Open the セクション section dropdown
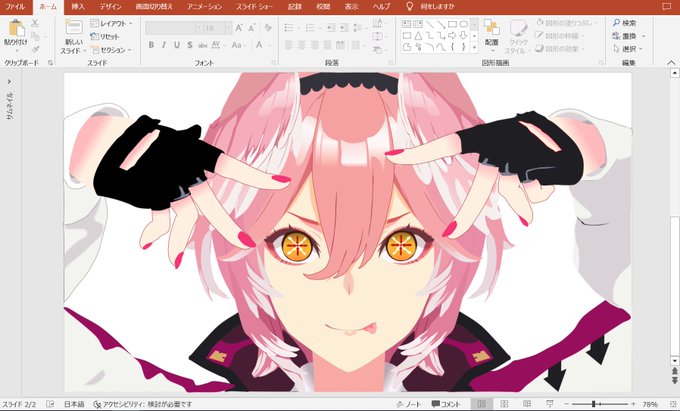Viewport: 680px width, 411px height. pyautogui.click(x=111, y=50)
